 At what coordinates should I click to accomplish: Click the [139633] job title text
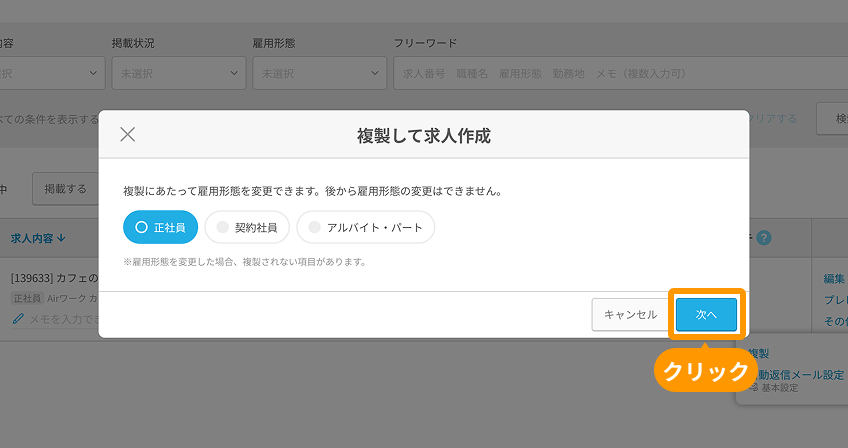click(54, 278)
